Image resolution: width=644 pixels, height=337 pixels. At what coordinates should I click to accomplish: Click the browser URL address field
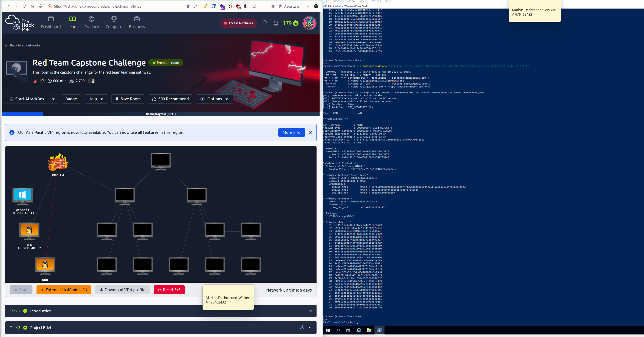point(98,6)
